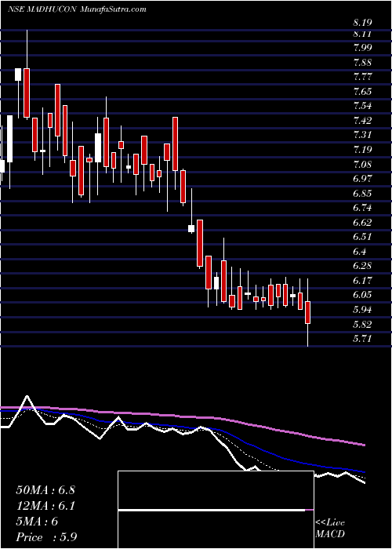This screenshot has height=549, width=392.
Task: Click the 7.54 price axis label
Action: pos(362,106)
